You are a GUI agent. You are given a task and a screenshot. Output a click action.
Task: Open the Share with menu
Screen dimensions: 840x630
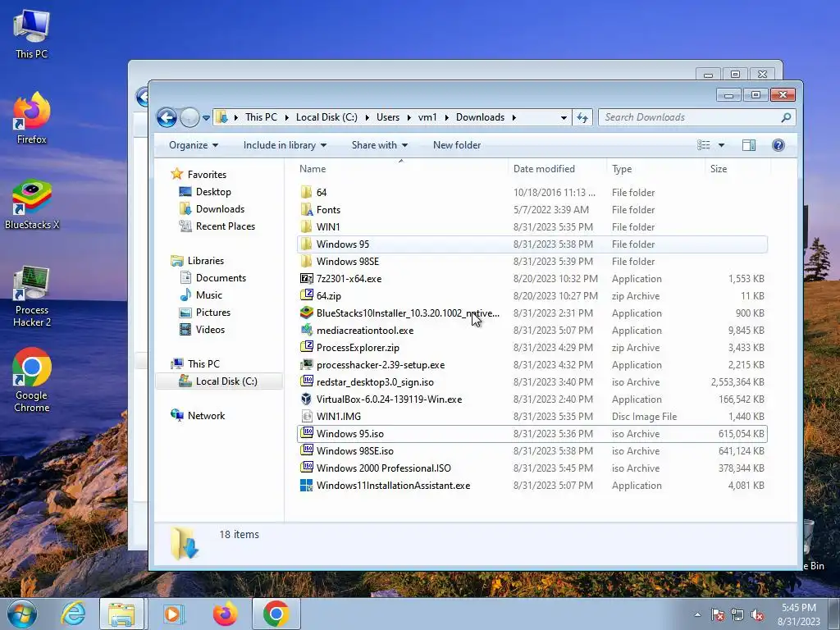click(379, 145)
